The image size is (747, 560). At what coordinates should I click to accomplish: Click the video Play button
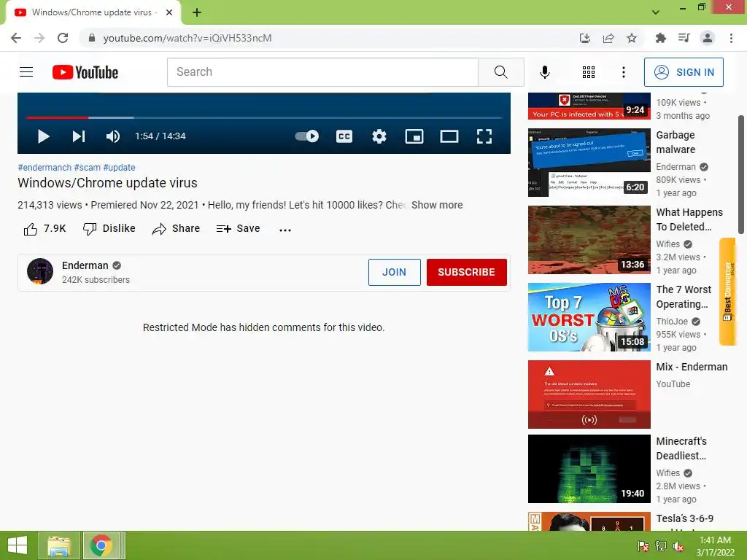(43, 136)
